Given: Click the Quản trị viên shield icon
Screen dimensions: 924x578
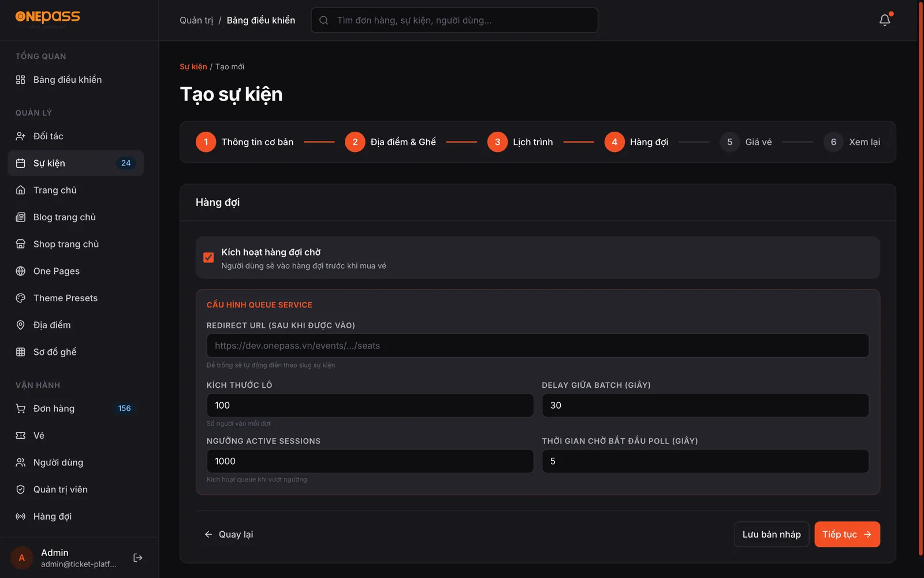Looking at the screenshot, I should pos(20,490).
